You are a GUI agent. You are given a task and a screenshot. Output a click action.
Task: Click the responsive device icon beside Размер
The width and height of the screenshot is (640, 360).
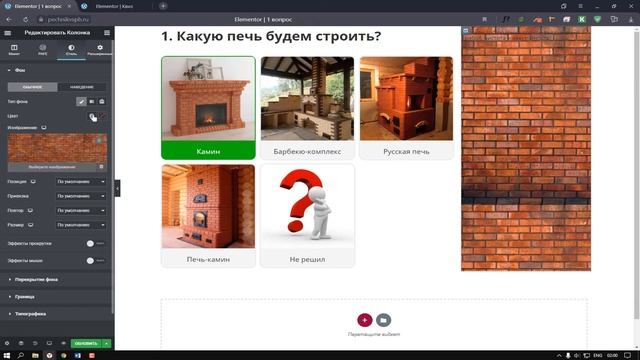click(31, 225)
